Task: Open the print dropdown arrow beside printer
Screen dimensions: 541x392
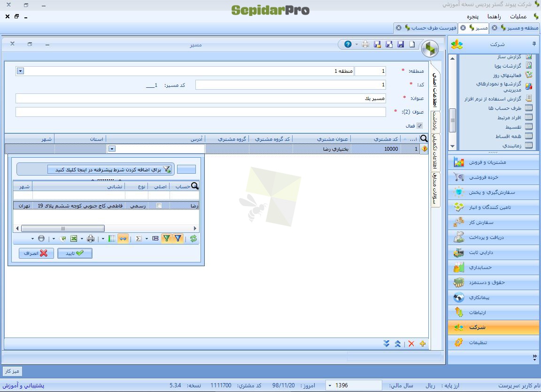Action: 357,45
